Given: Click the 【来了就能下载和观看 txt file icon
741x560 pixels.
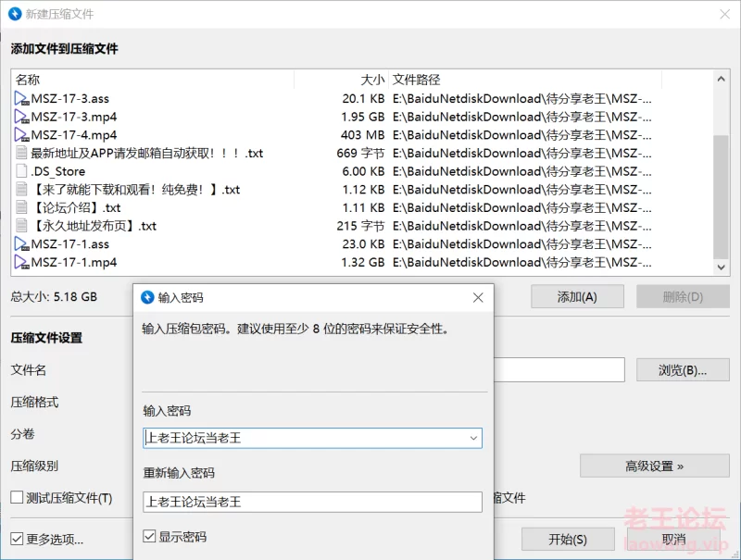Looking at the screenshot, I should [21, 190].
